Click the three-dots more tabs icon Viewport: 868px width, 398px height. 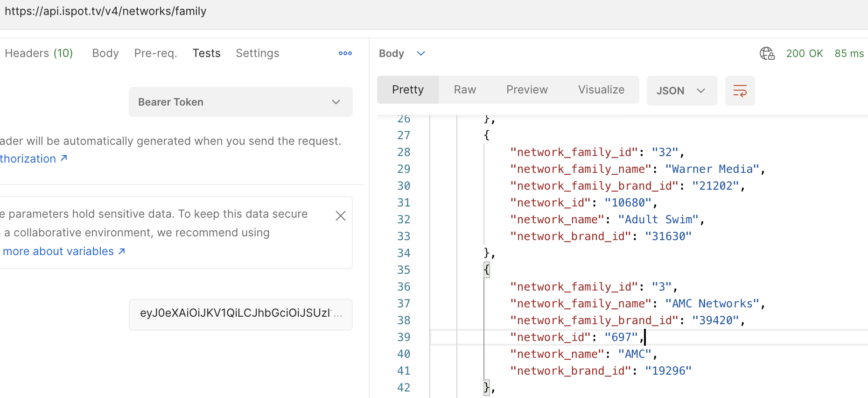click(345, 53)
